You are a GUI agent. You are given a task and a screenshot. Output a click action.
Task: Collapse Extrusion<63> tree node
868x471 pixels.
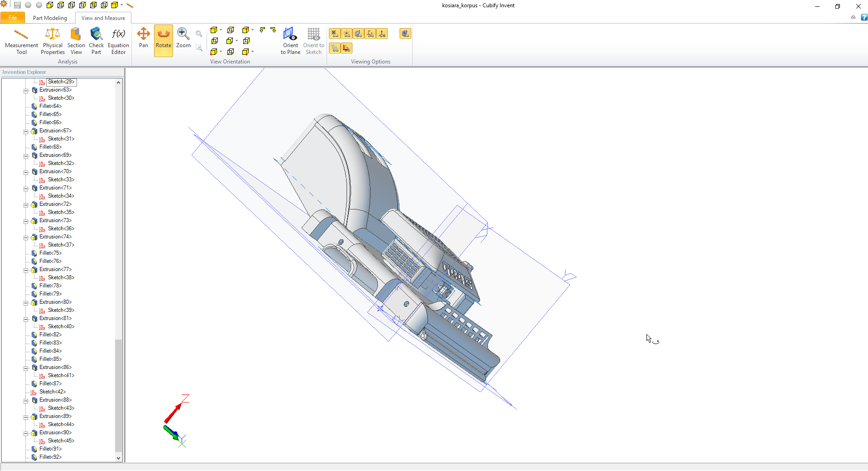click(x=26, y=90)
